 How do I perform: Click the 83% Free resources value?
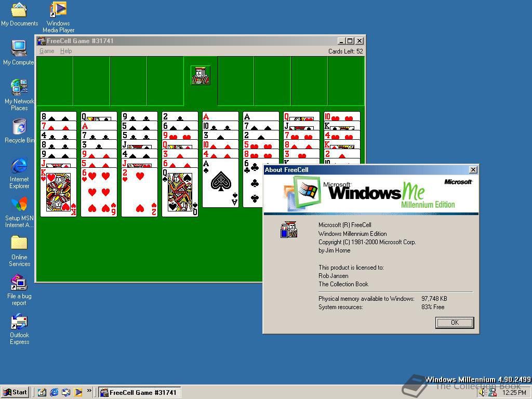(433, 307)
